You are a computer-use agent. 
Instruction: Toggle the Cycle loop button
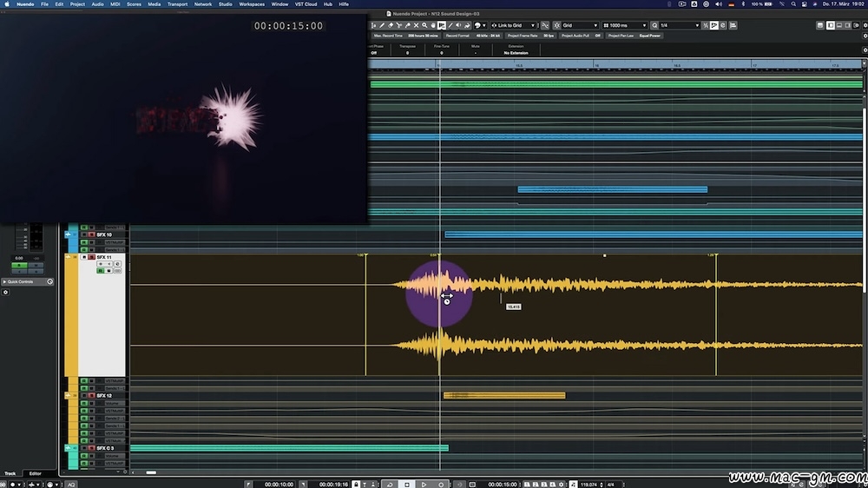click(389, 485)
